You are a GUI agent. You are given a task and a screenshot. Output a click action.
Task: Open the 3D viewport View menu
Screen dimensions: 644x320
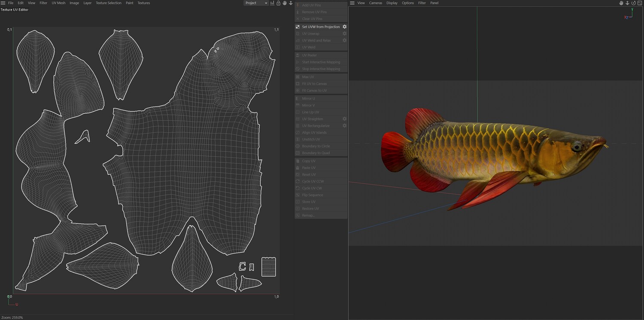(361, 3)
